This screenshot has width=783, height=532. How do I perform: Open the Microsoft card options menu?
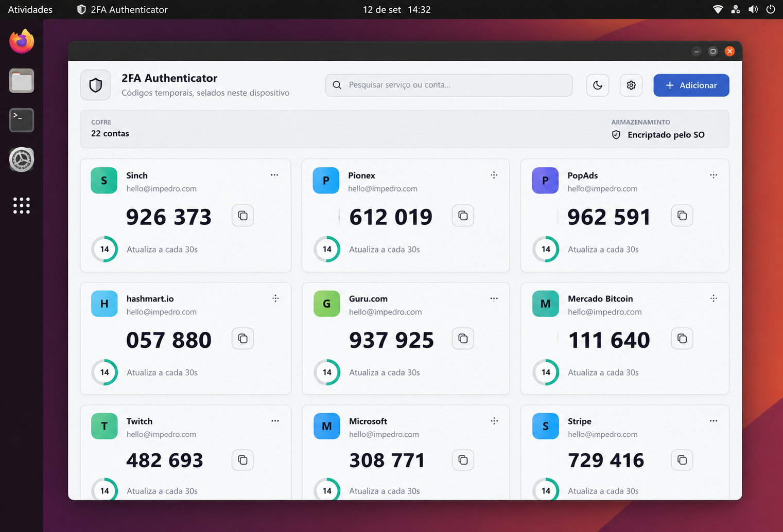click(x=494, y=421)
